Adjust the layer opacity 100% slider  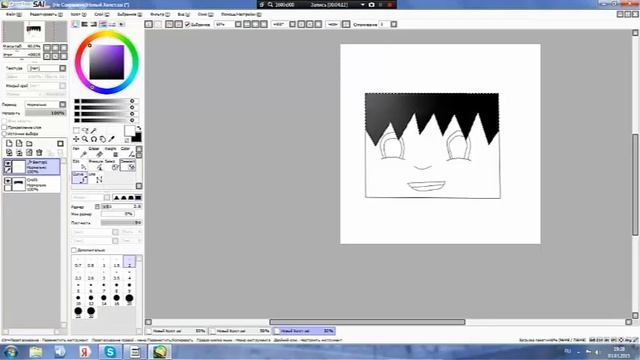pos(45,113)
